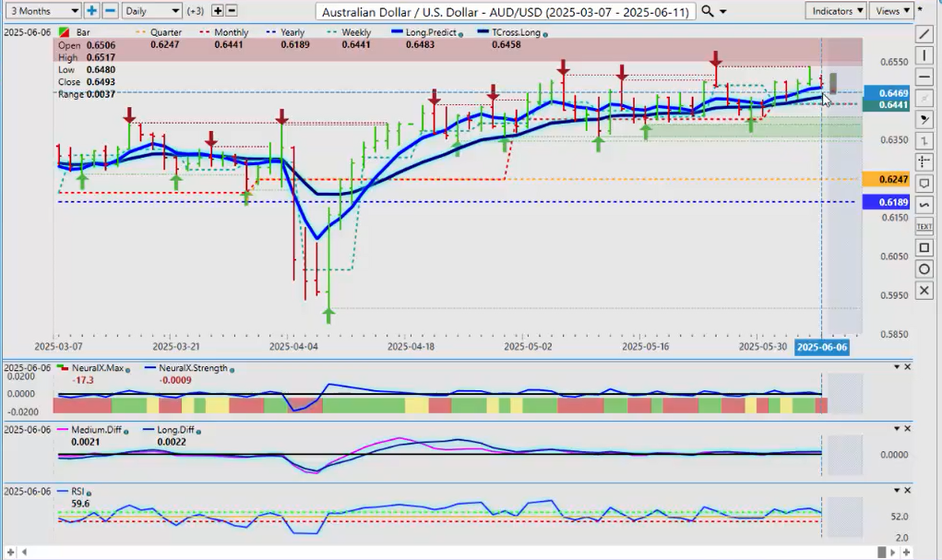
Task: Click the highlighted 2025-06-06 date marker
Action: pos(822,347)
